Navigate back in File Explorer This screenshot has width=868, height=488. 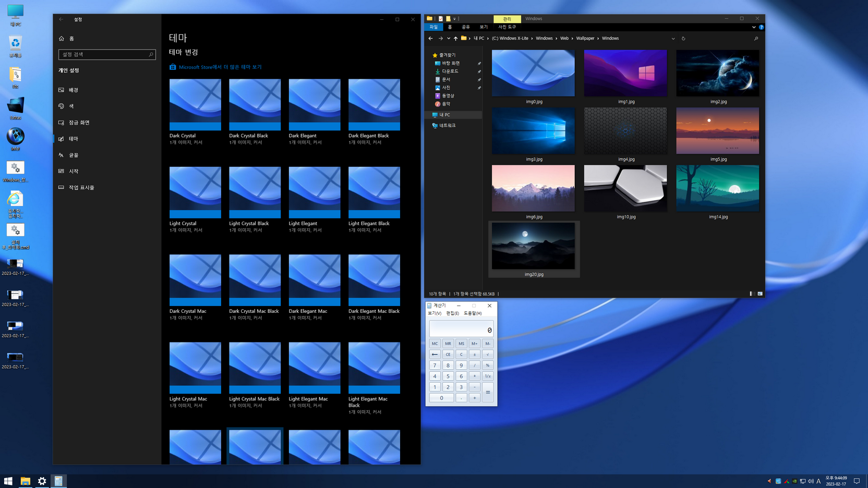point(430,39)
